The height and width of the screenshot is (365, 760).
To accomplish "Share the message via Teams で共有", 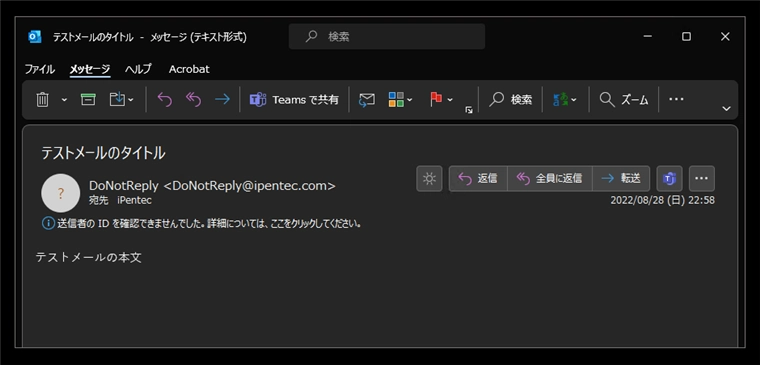I will 294,100.
